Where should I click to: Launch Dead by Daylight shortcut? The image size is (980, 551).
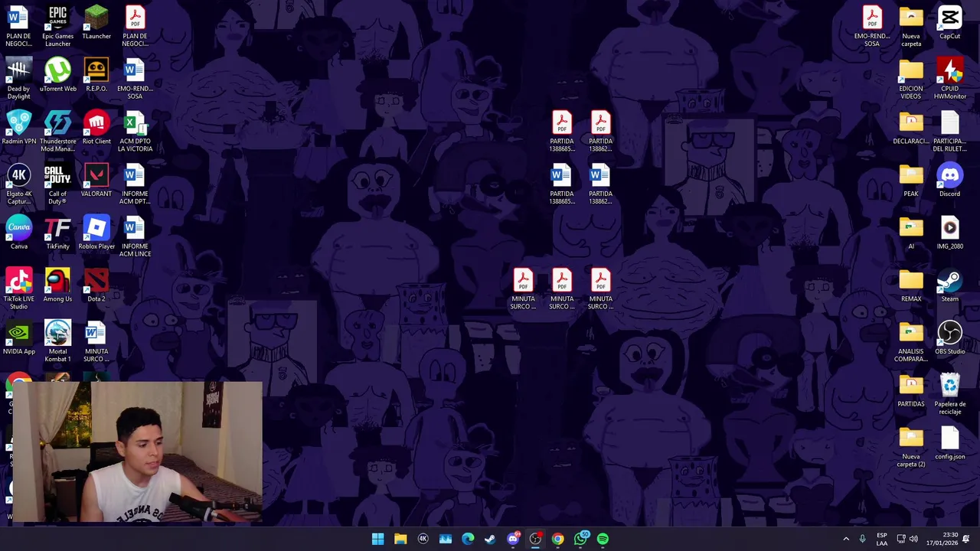pyautogui.click(x=18, y=78)
